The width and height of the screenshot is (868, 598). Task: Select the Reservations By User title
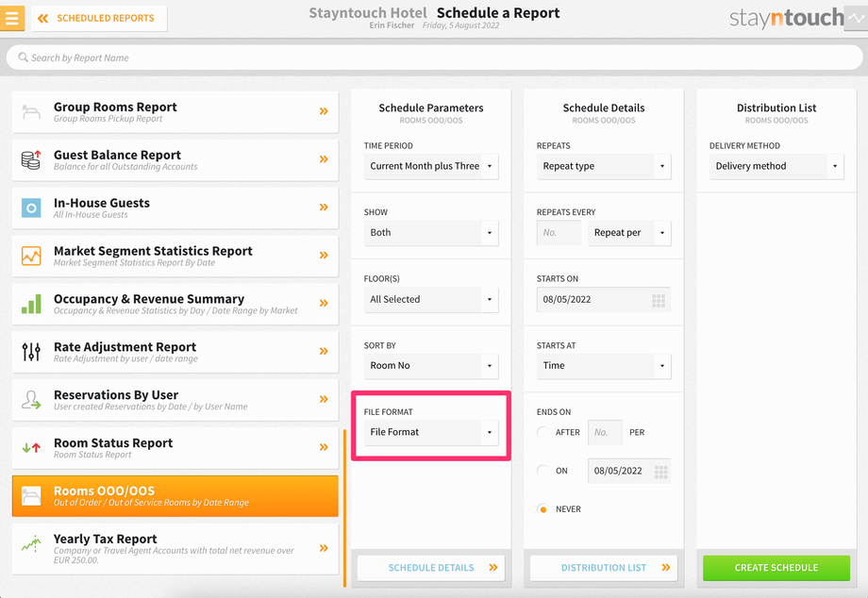tap(116, 395)
